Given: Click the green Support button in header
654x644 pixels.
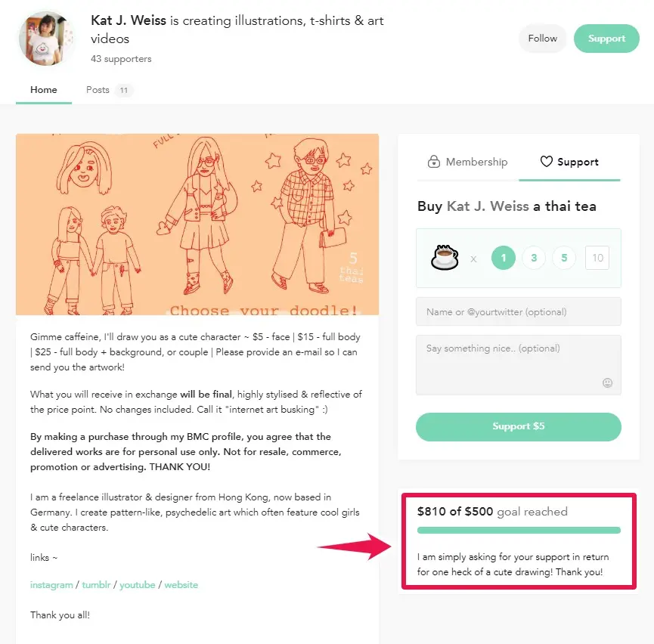Looking at the screenshot, I should pos(606,39).
